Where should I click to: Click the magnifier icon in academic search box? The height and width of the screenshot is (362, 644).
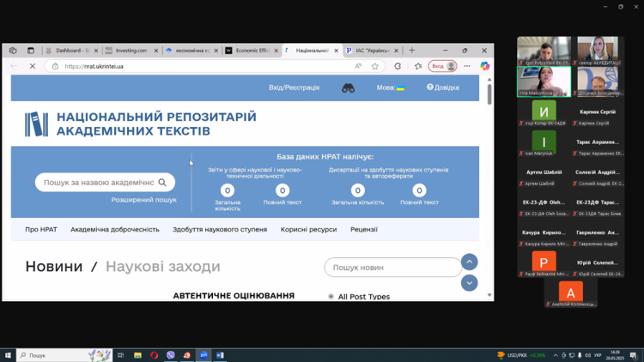pyautogui.click(x=162, y=182)
